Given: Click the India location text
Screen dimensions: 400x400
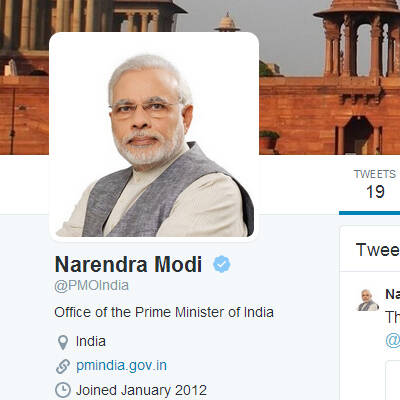Looking at the screenshot, I should click(x=91, y=341).
